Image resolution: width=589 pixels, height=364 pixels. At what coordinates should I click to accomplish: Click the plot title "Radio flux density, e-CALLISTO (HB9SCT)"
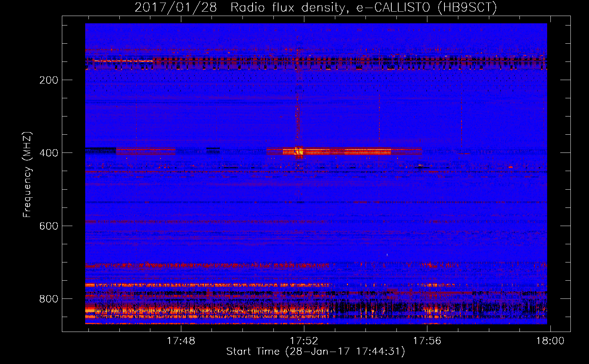pyautogui.click(x=364, y=8)
